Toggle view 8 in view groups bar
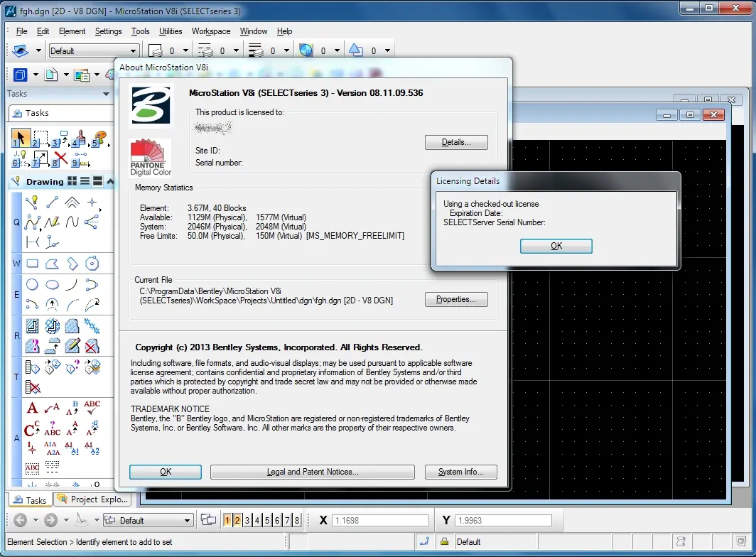756x557 pixels. pyautogui.click(x=297, y=520)
